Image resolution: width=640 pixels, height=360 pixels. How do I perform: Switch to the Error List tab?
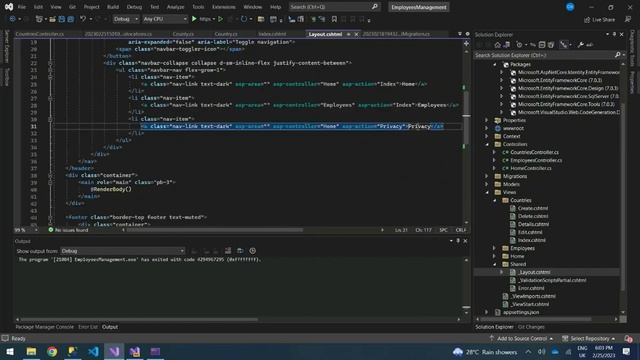88,327
